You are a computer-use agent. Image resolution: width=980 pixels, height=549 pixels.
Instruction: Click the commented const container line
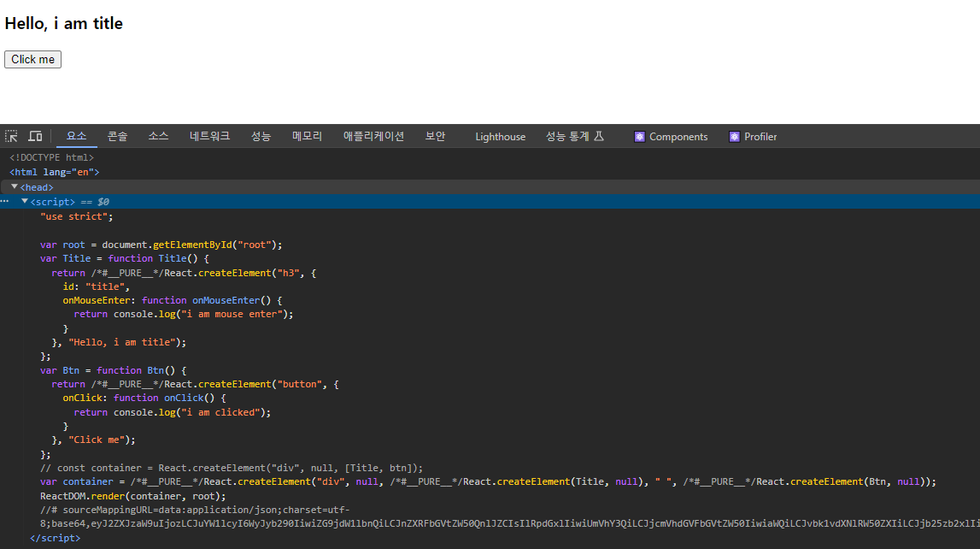(x=232, y=468)
